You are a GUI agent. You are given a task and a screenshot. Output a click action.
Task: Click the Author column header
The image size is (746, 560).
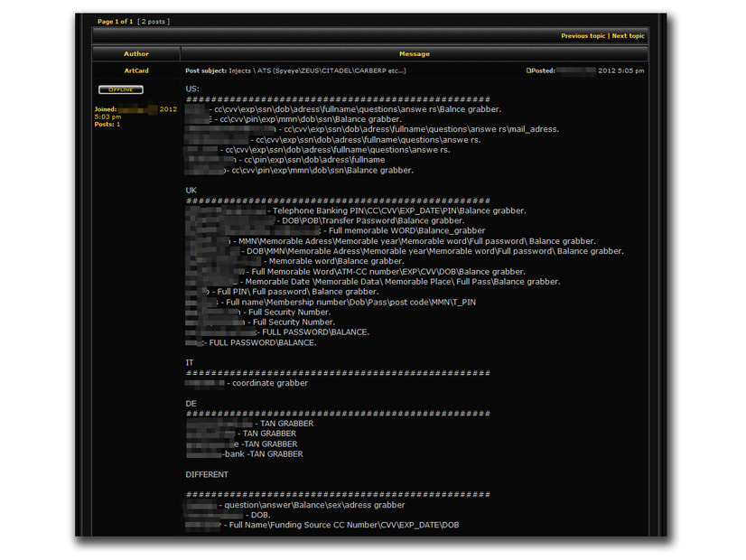point(136,54)
